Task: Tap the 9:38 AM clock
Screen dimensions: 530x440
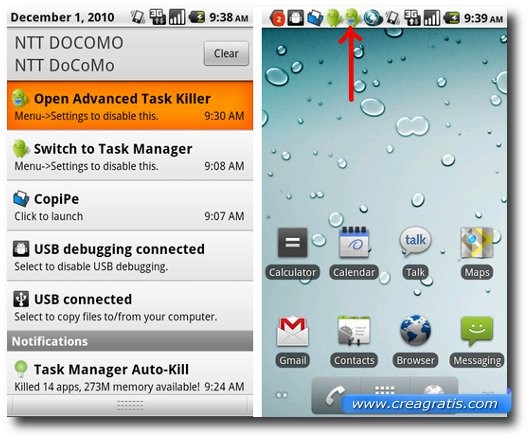Action: pos(229,17)
